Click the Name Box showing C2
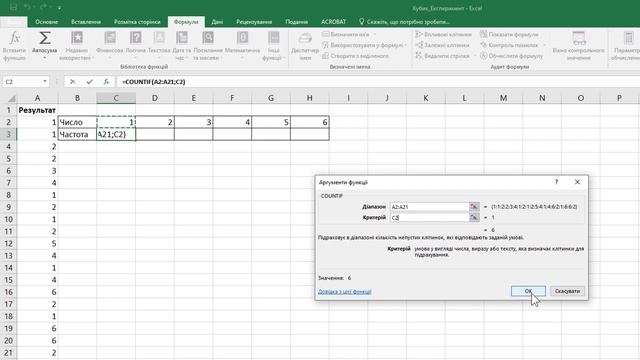 [x=22, y=82]
